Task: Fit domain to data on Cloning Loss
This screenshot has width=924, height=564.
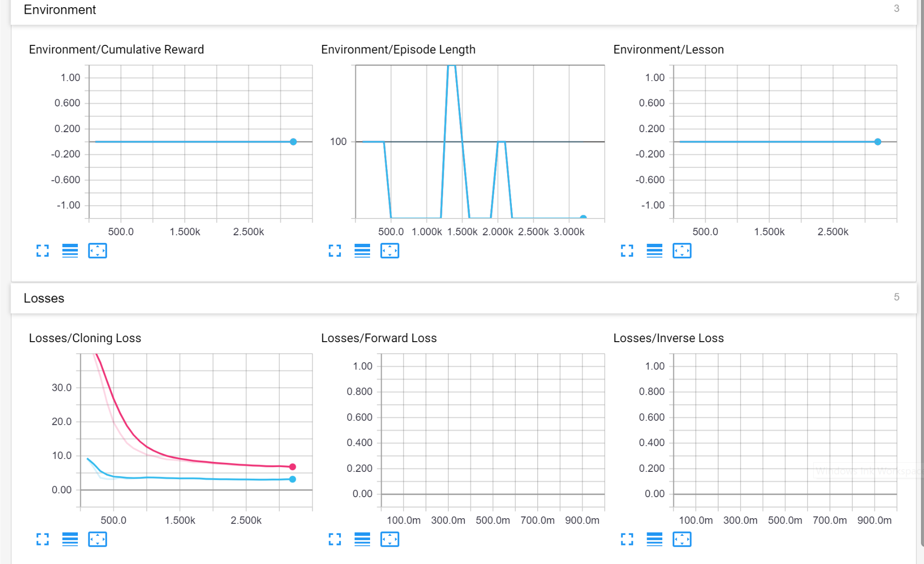Action: coord(97,539)
